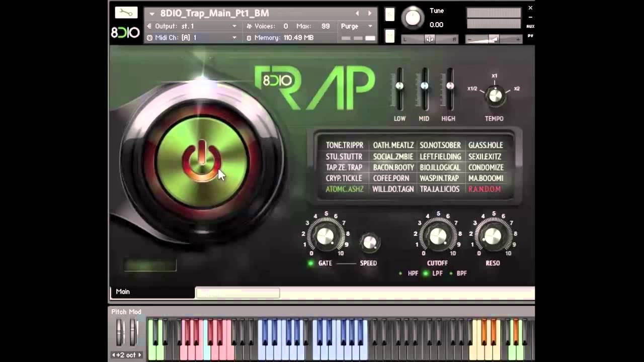The width and height of the screenshot is (644, 362).
Task: Select the COFEE.PORN preset
Action: point(391,178)
